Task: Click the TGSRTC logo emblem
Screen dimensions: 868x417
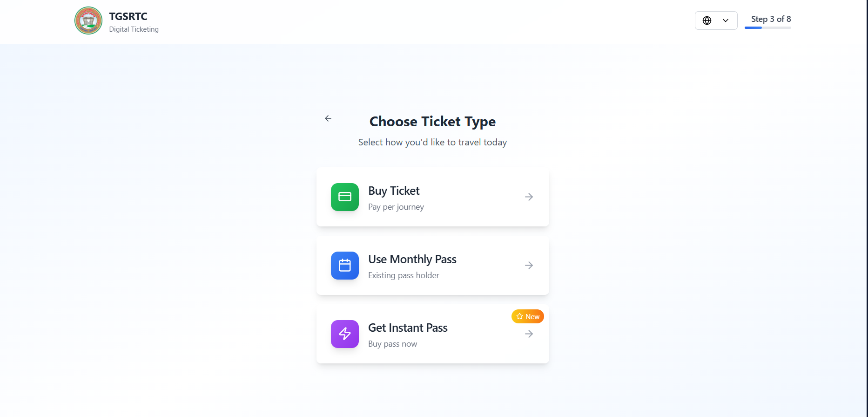Action: point(88,21)
